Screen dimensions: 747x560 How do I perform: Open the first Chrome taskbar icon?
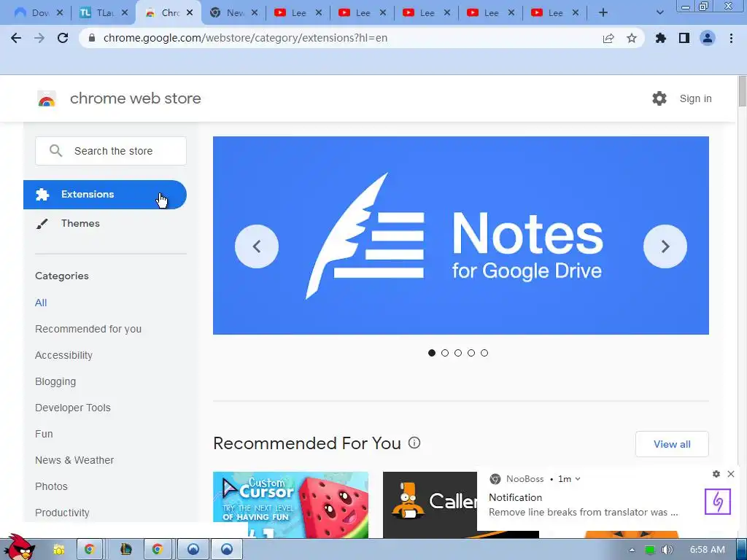(89, 550)
